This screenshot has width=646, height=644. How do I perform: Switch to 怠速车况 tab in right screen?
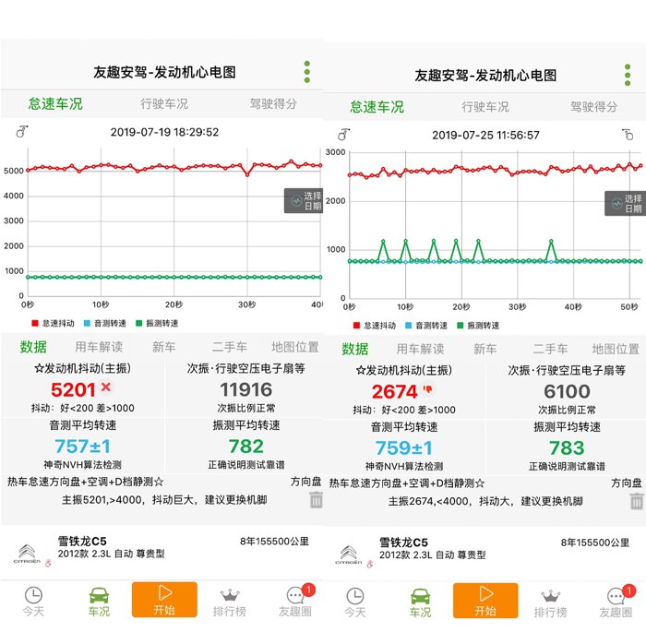(377, 107)
